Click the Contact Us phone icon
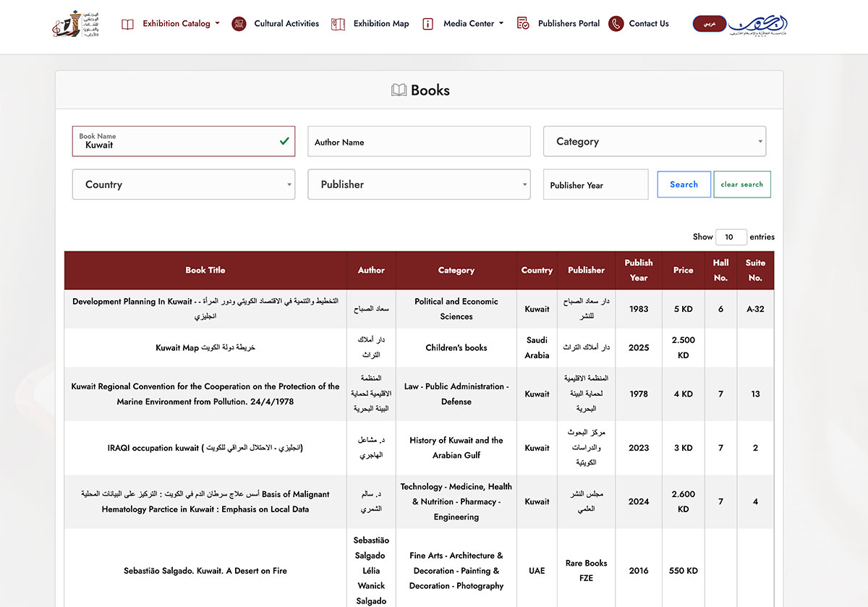This screenshot has height=607, width=868. pos(616,24)
